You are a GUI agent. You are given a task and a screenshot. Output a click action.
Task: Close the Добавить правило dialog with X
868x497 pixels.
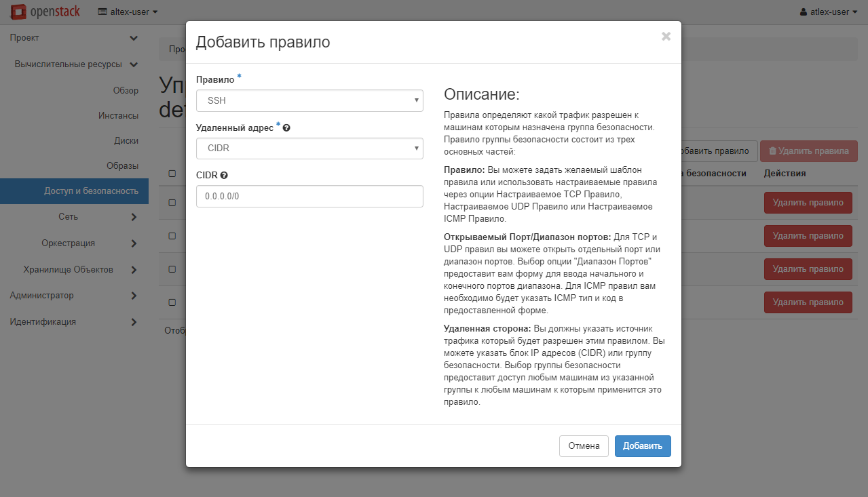tap(666, 37)
